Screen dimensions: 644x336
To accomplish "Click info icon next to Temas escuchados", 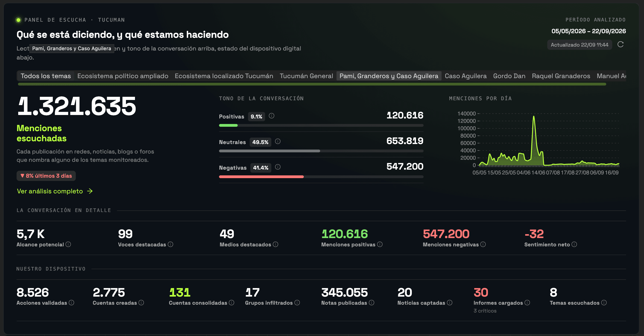I will click(603, 303).
